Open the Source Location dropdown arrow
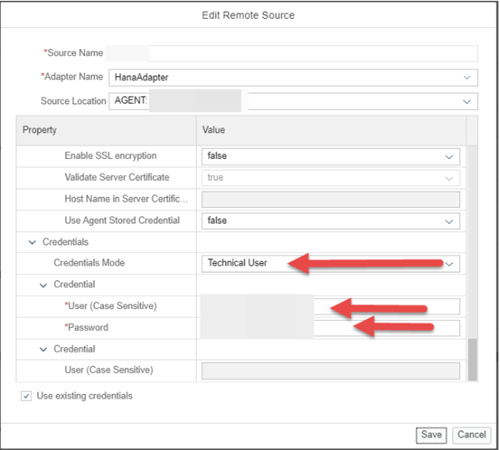Screen dimensions: 500x450 click(467, 102)
